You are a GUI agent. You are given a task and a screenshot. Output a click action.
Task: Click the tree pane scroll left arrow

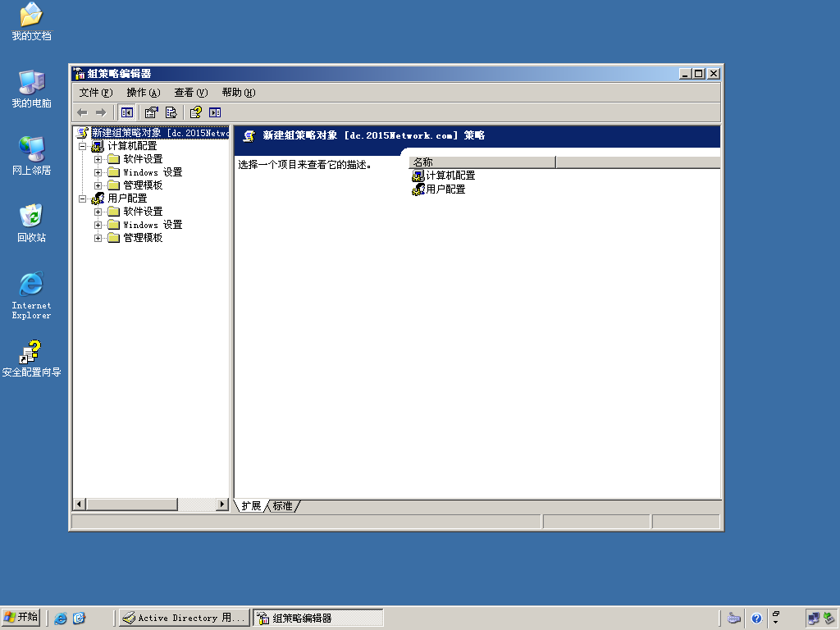coord(80,504)
